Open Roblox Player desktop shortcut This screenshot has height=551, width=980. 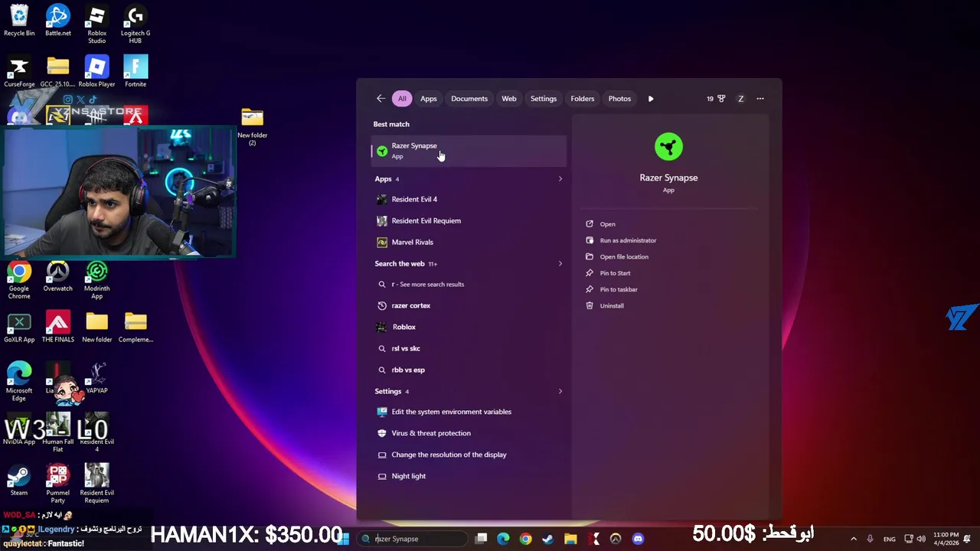coord(96,72)
